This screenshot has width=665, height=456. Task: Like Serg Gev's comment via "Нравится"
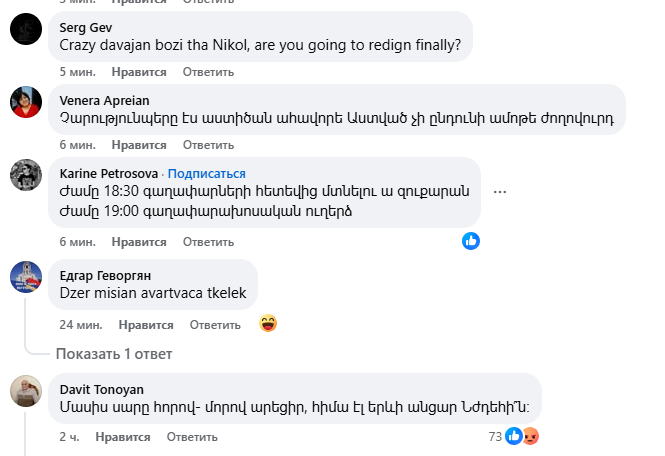138,72
